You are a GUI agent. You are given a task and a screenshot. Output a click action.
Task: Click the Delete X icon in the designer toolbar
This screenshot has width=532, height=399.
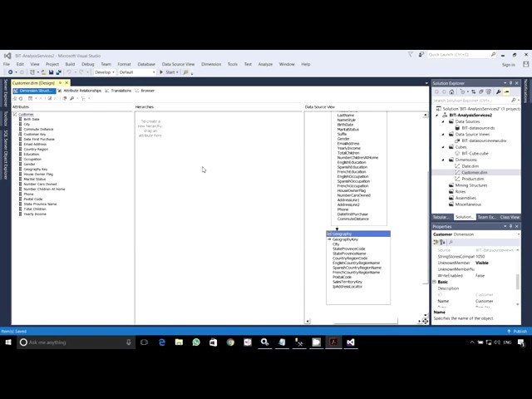pyautogui.click(x=41, y=98)
